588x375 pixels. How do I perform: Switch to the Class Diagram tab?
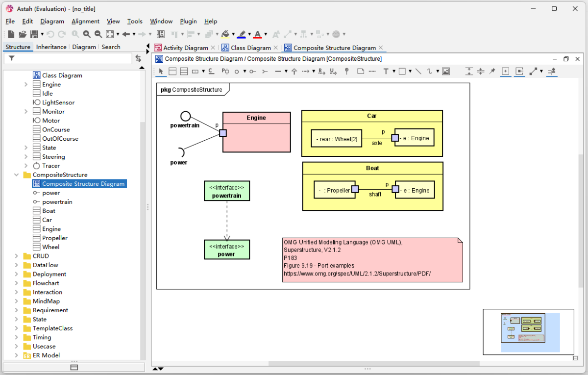[x=250, y=48]
